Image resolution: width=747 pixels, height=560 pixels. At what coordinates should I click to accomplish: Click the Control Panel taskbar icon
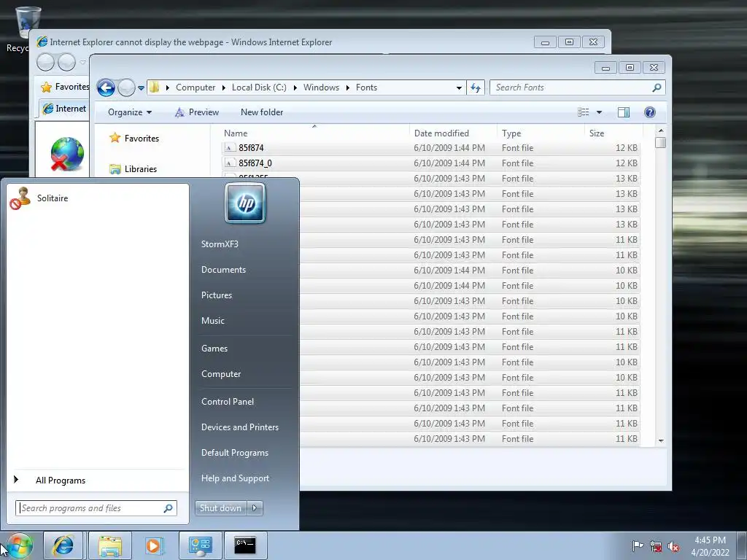(200, 545)
